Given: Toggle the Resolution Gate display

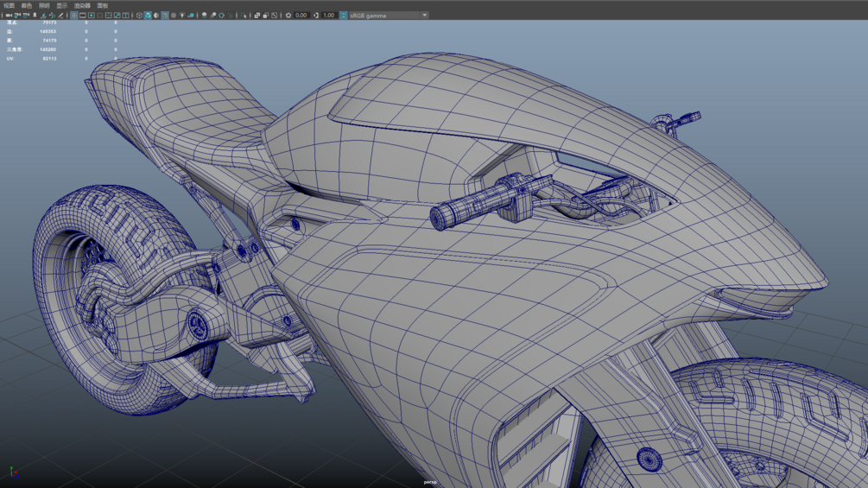Looking at the screenshot, I should (x=92, y=16).
